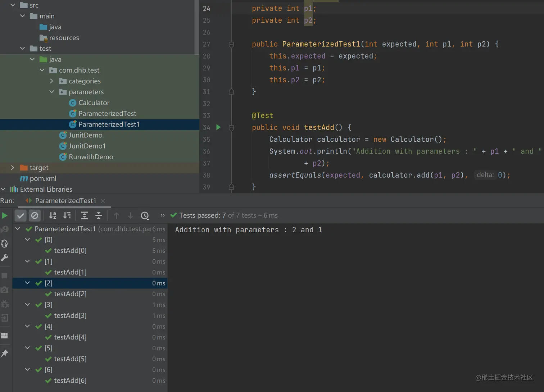Collapse the [3] test group
The image size is (544, 392).
pos(27,305)
